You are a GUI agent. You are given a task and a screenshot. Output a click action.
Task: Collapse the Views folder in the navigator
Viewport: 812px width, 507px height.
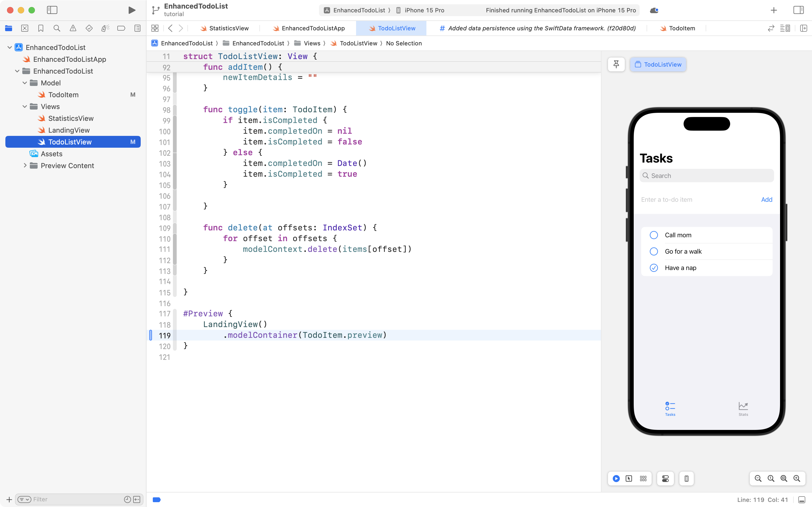[24, 106]
